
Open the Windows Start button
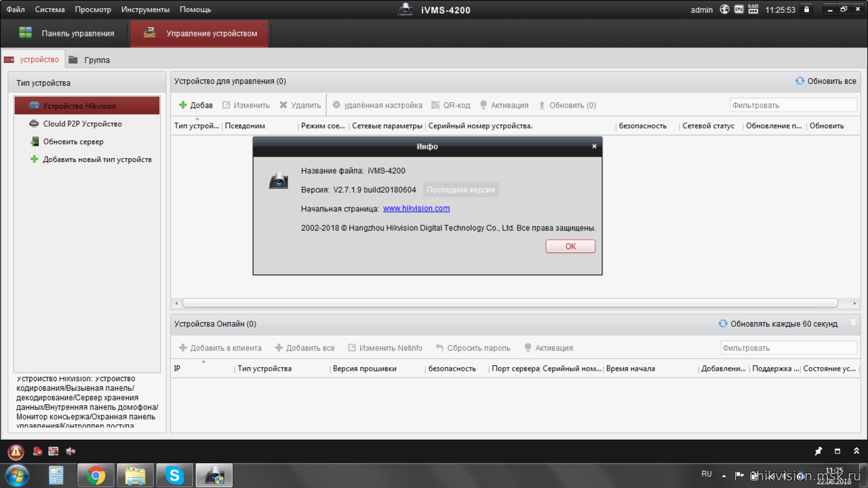[x=16, y=475]
